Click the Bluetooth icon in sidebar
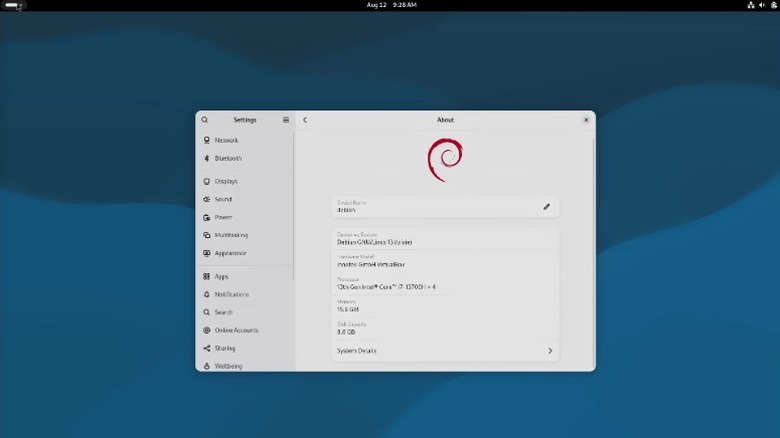 click(206, 158)
